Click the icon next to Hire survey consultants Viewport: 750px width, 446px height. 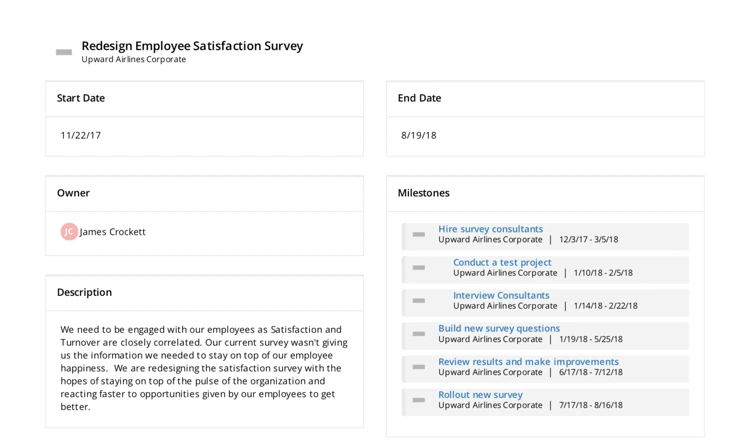coord(419,235)
